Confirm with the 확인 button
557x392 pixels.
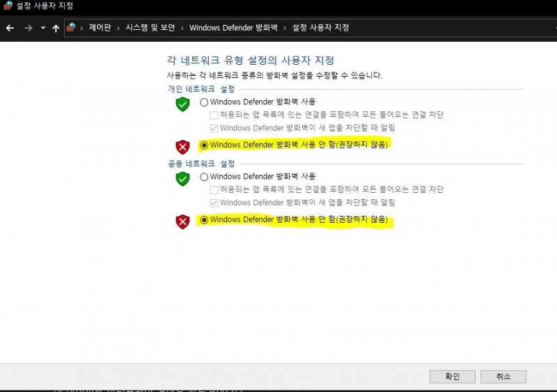[452, 377]
